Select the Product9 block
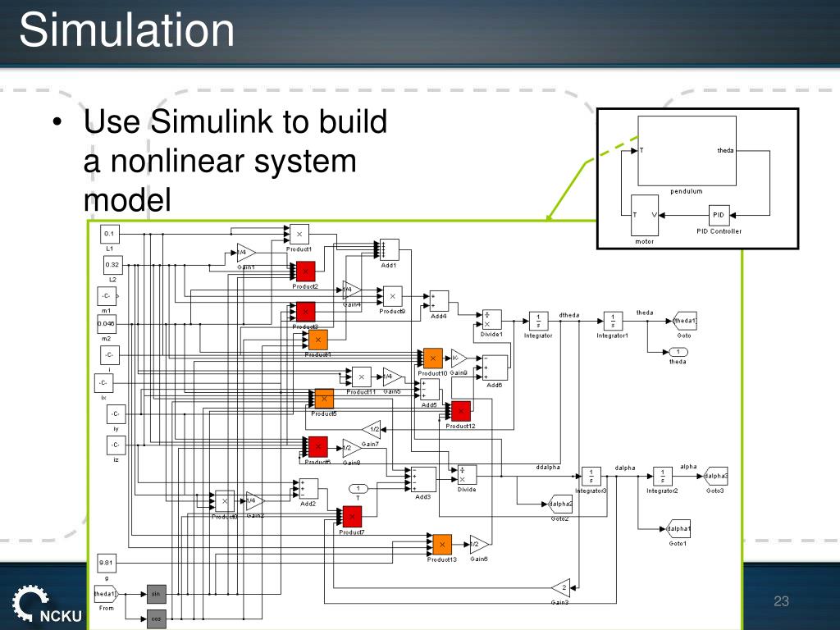840x630 pixels. 392,296
